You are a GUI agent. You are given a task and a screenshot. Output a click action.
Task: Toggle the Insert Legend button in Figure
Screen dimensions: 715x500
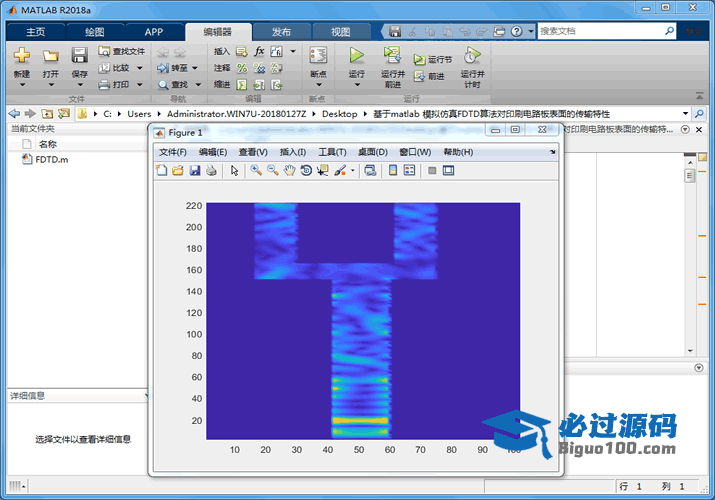click(x=409, y=170)
